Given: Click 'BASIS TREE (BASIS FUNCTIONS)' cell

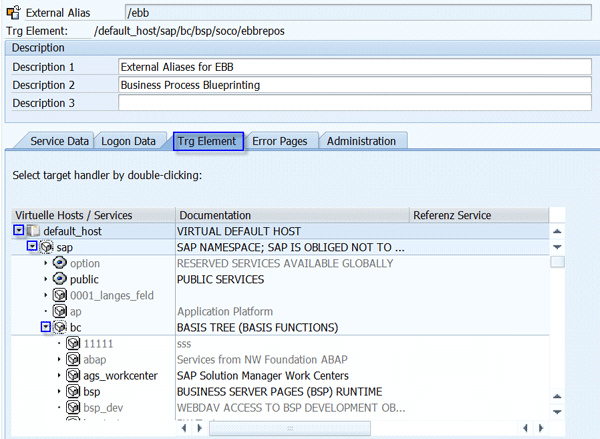Looking at the screenshot, I should (258, 328).
